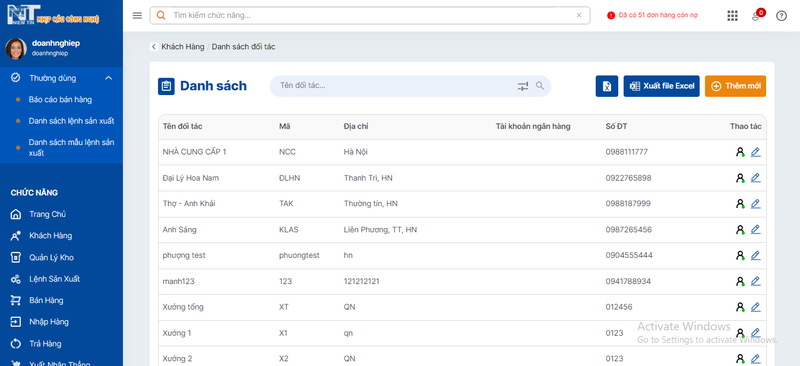
Task: Edit Thợ - Anh Khải row
Action: click(756, 204)
